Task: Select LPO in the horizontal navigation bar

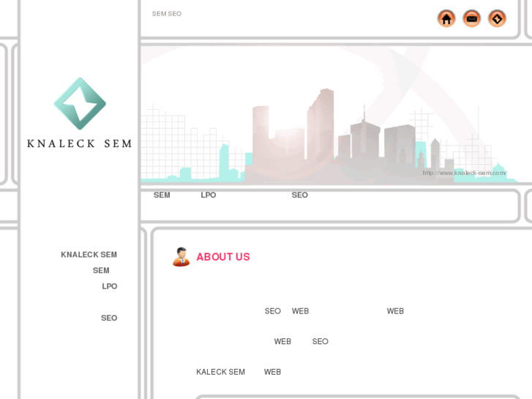Action: (209, 195)
